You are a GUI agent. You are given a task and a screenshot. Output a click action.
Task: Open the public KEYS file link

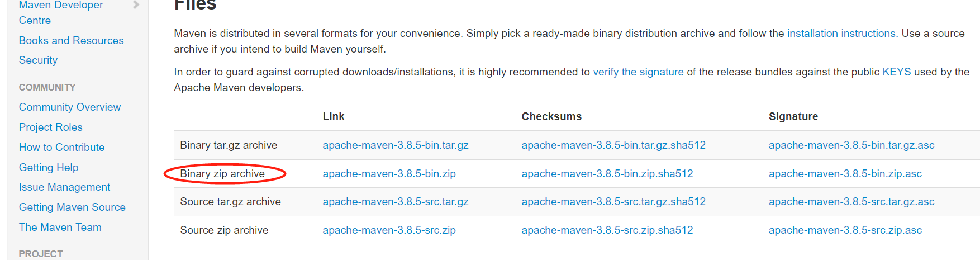tap(896, 72)
